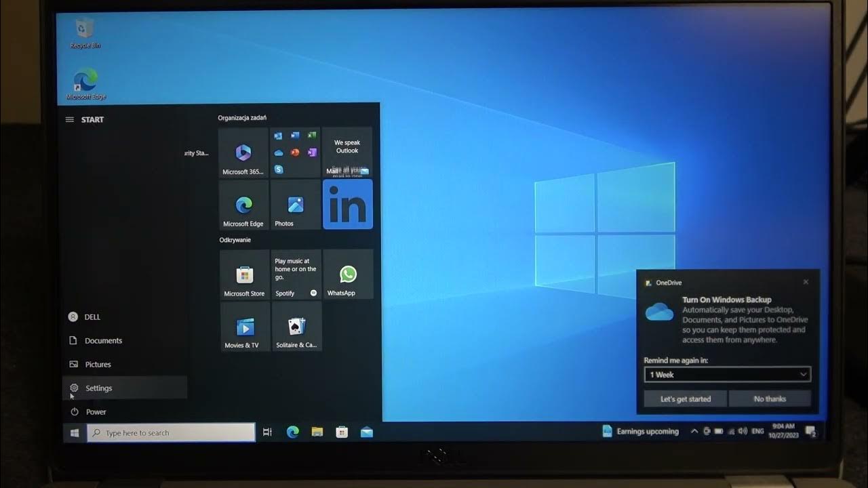Open the Remind me again dropdown

(727, 375)
